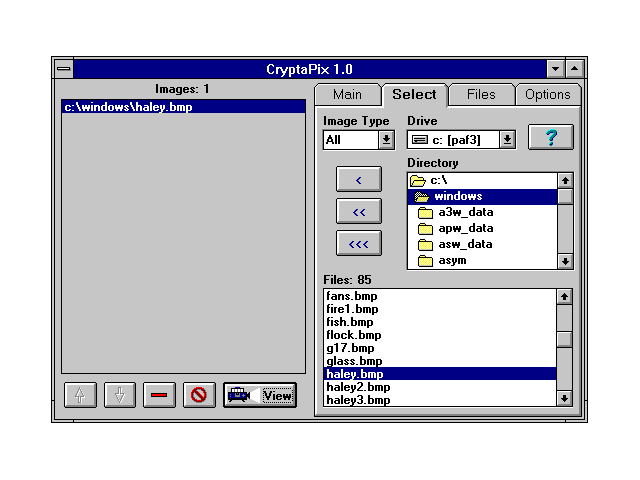Screen dimensions: 640x480
Task: Click the single left arrow add button
Action: pos(360,180)
